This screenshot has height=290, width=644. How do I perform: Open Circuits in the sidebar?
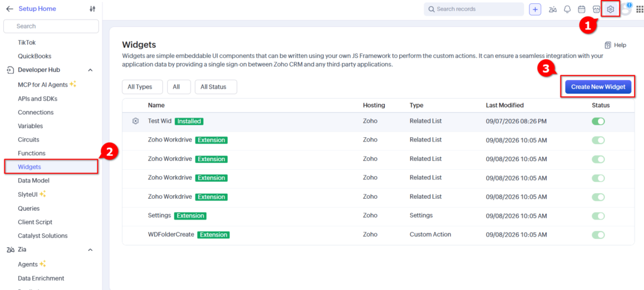(29, 139)
